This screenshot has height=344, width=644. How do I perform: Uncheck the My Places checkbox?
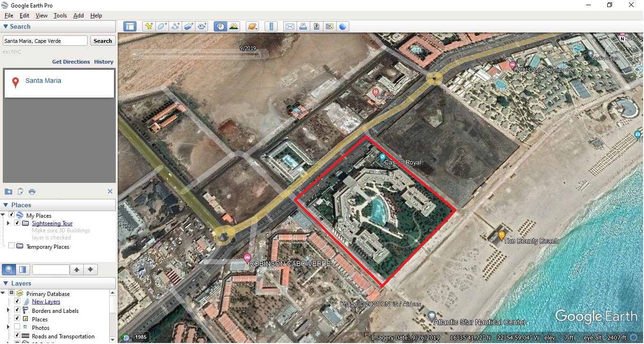(x=12, y=215)
